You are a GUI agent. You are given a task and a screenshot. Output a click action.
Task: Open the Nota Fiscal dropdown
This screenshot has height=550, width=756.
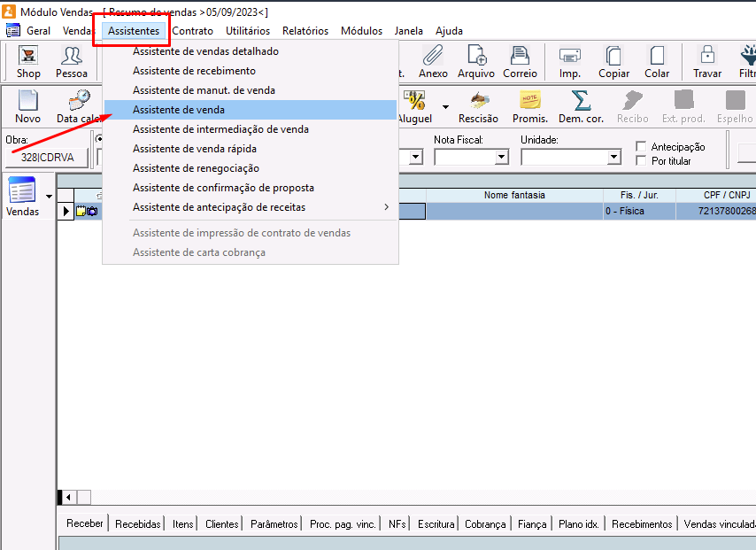tap(501, 157)
